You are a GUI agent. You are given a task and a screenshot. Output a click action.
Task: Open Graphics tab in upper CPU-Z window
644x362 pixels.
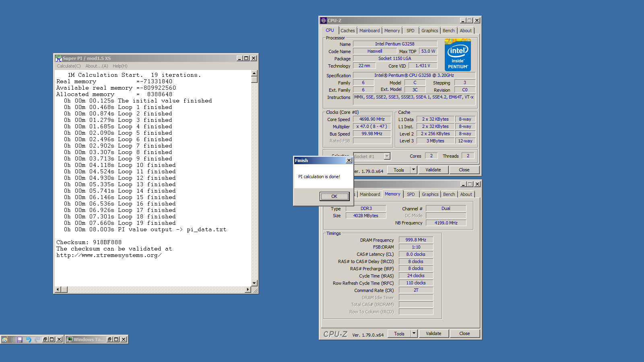click(430, 31)
